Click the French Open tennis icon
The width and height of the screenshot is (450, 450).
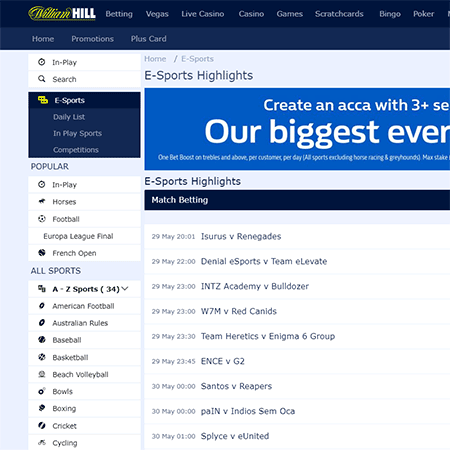click(42, 253)
